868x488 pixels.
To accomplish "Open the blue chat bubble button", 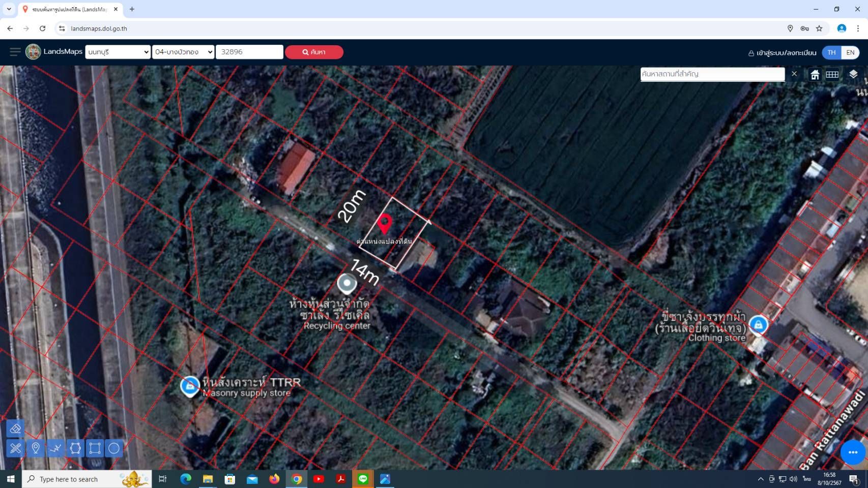I will tap(853, 452).
